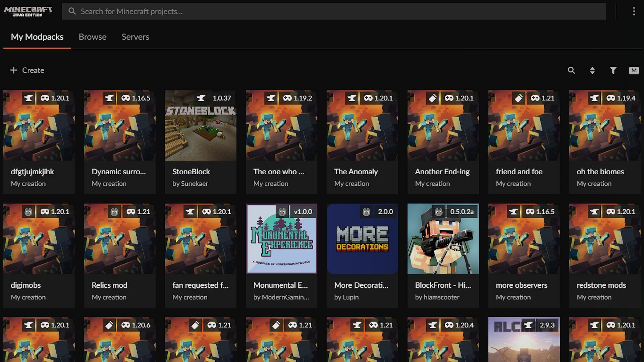Click version 1.20.6 in bottom row
This screenshot has height=362, width=644.
141,325
